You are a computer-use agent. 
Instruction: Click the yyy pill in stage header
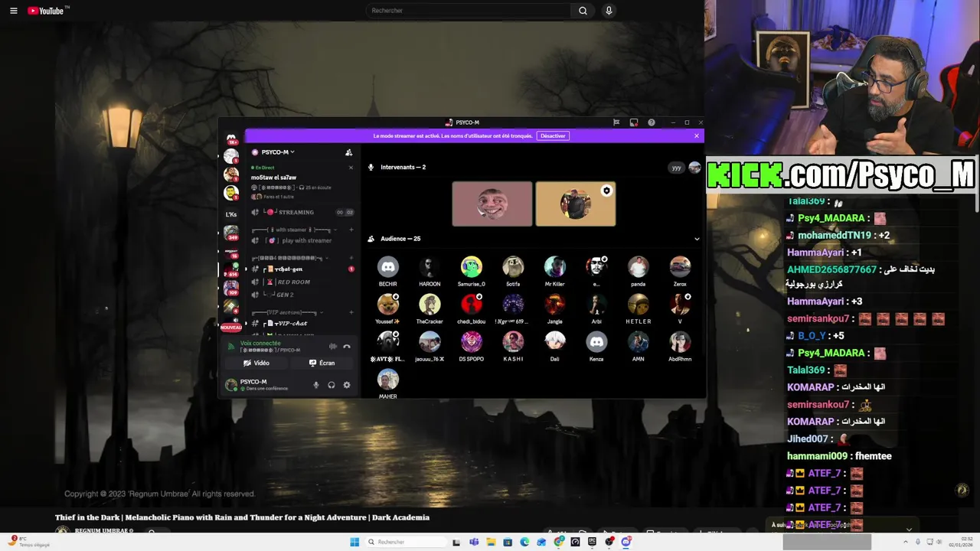[x=676, y=168]
